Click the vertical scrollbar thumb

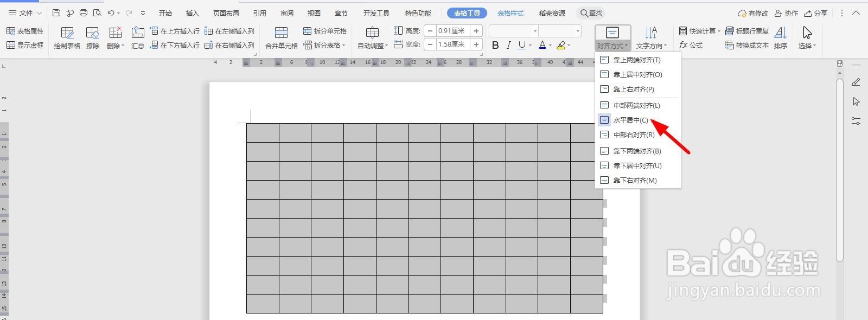pos(840,169)
